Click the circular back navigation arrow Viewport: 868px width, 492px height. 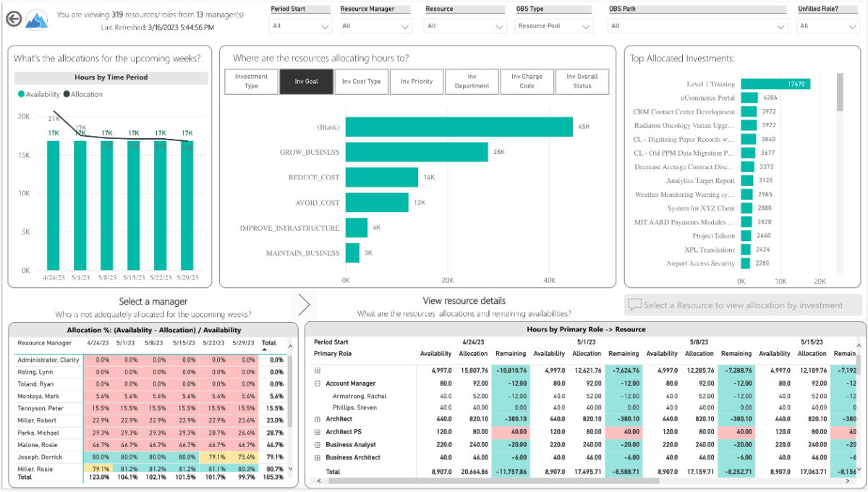point(14,20)
